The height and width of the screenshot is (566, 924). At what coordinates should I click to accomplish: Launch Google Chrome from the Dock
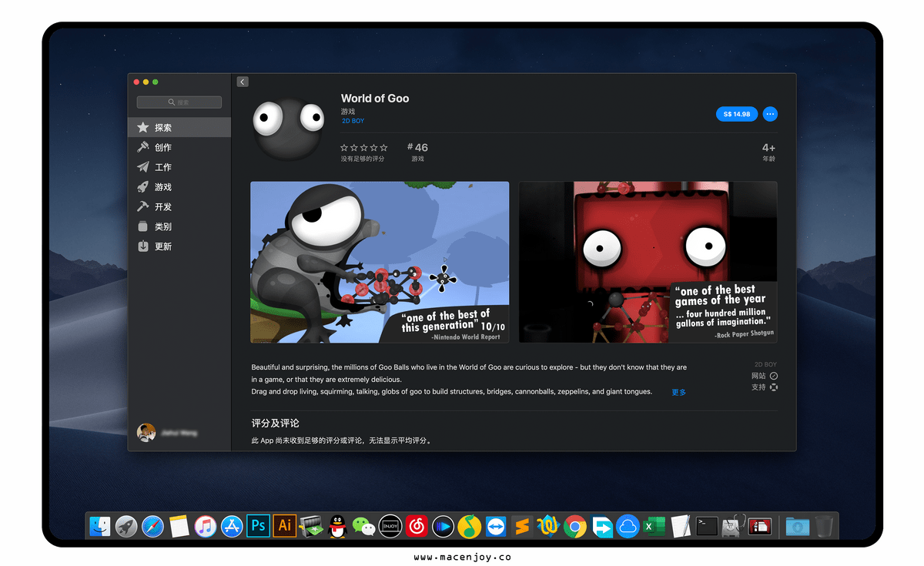pyautogui.click(x=575, y=526)
